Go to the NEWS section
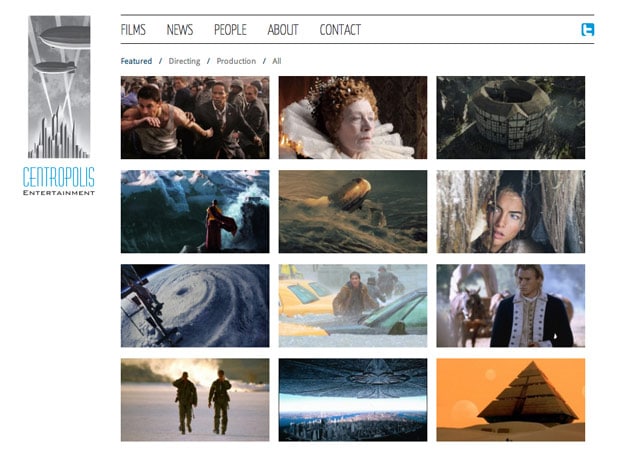620x450 pixels. coord(180,30)
